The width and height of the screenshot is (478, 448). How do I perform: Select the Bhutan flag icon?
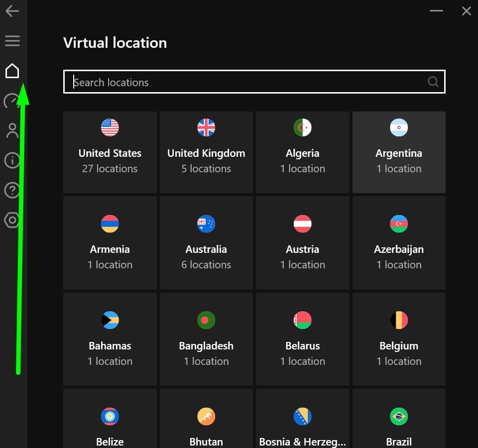click(206, 416)
